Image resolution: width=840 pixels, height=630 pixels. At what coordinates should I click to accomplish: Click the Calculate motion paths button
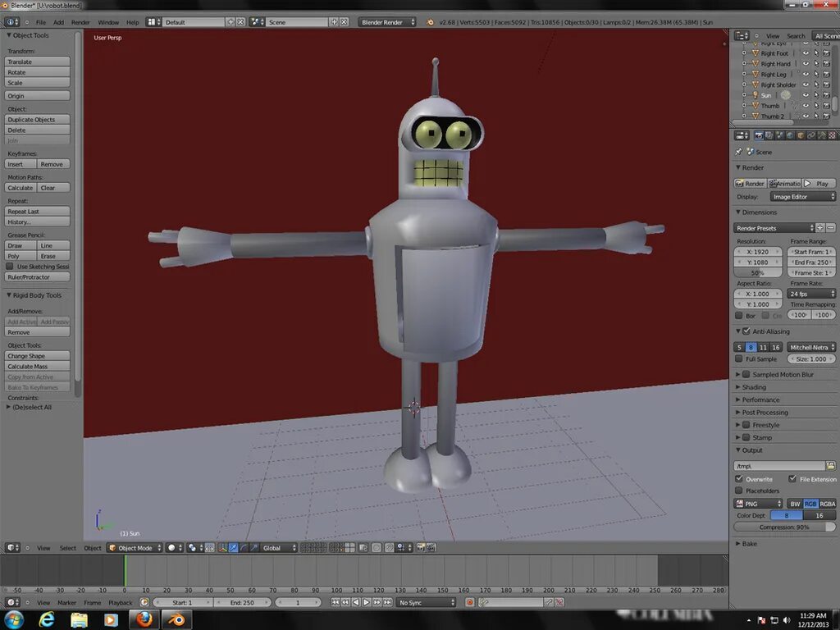[x=21, y=188]
